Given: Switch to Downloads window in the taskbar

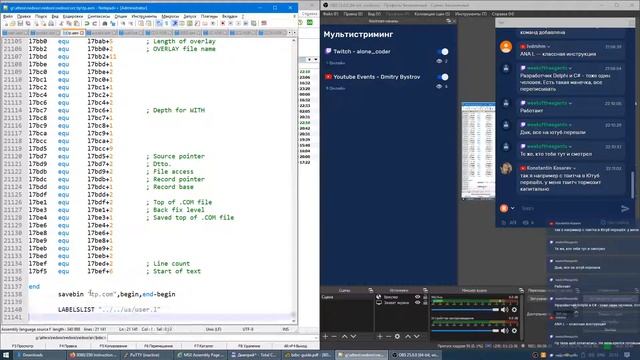Looking at the screenshot, I should [x=39, y=355].
